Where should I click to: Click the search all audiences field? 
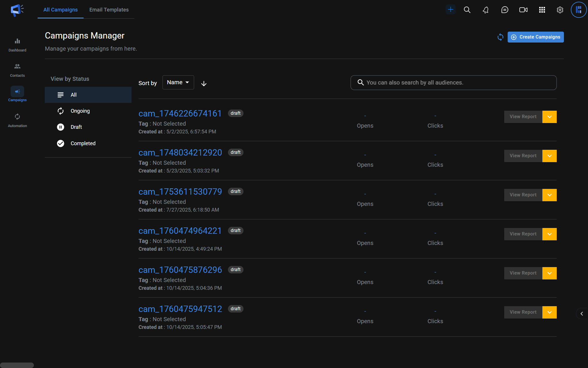pos(457,83)
